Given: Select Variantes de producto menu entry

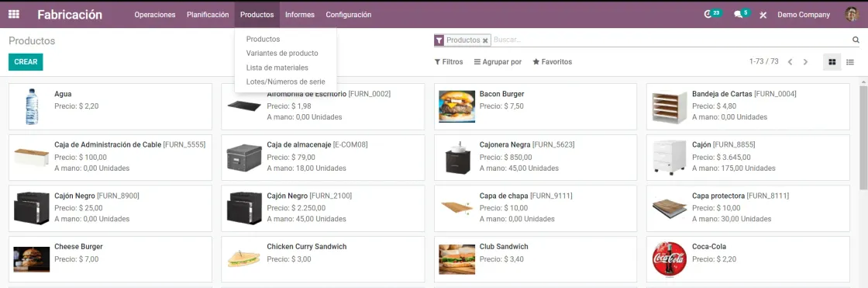Looking at the screenshot, I should [282, 54].
